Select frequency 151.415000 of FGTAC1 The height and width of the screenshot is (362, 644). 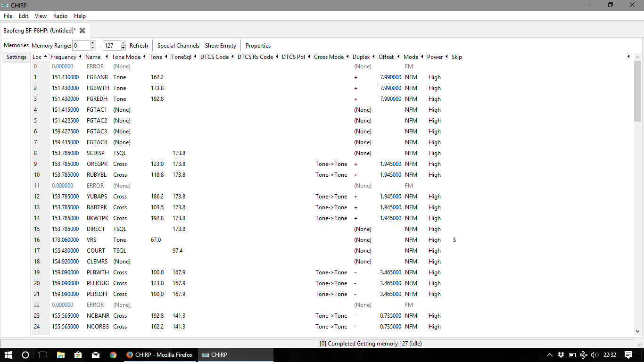tap(66, 110)
